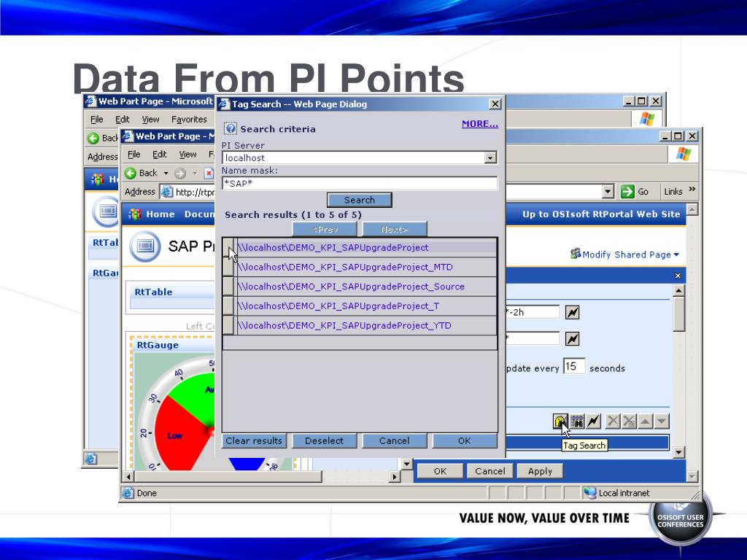Expand the Modify Shared Page menu

click(x=676, y=254)
